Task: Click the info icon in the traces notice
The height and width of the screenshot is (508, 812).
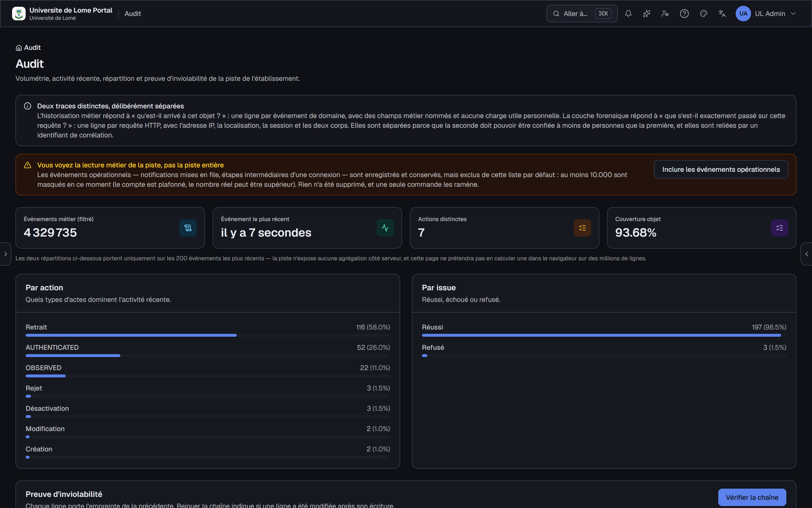Action: pyautogui.click(x=28, y=106)
